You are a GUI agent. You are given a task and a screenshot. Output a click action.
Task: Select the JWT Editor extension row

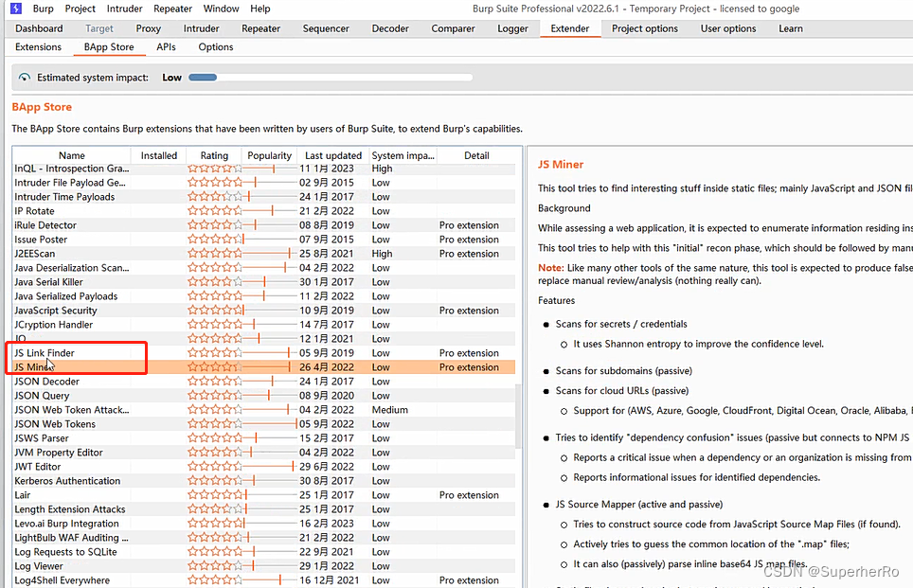click(x=264, y=467)
